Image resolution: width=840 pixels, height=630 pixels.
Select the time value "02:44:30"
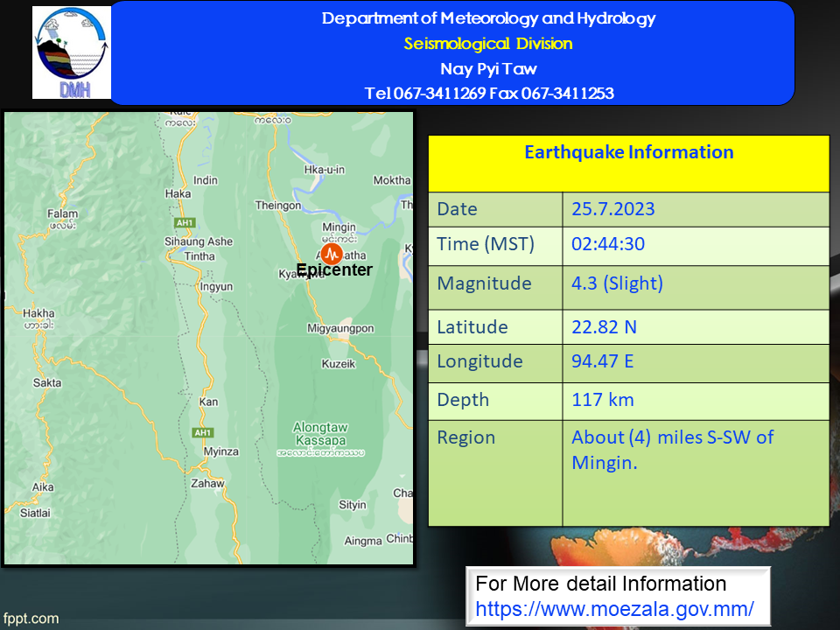pos(608,244)
